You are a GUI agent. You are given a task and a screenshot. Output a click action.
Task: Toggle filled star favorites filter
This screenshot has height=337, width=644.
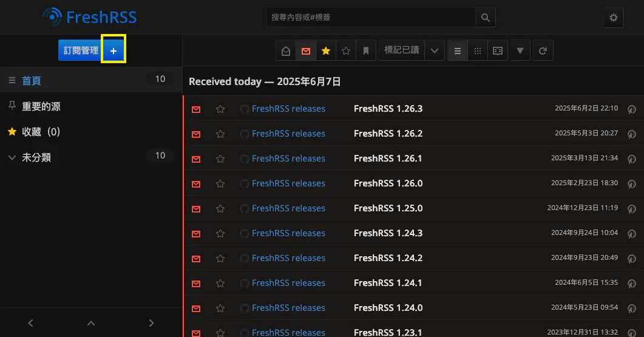coord(326,50)
